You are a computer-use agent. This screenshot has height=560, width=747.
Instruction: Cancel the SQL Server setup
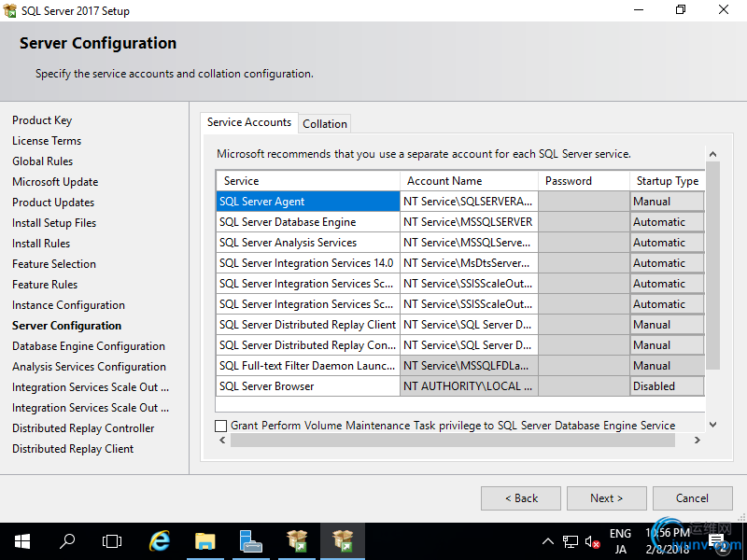[x=692, y=498]
